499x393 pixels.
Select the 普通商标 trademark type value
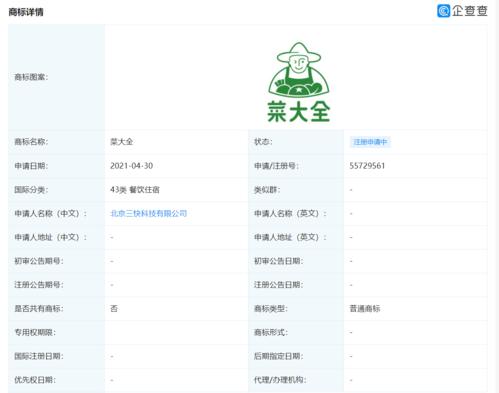click(365, 309)
